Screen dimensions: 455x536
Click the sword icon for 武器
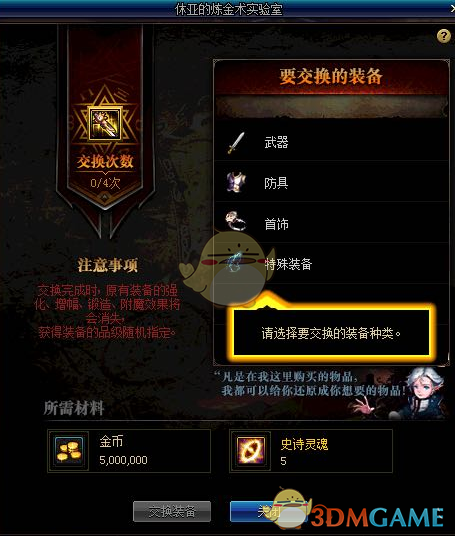[236, 143]
